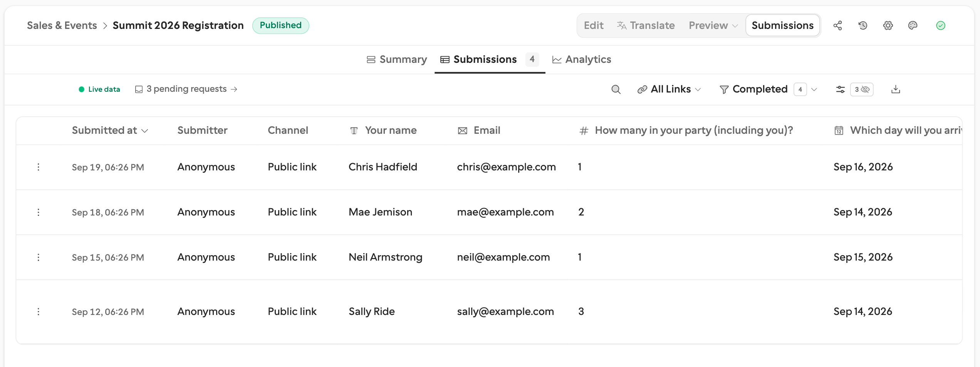Click chris@example.com email cell
Screen dimensions: 980x367
pyautogui.click(x=506, y=167)
